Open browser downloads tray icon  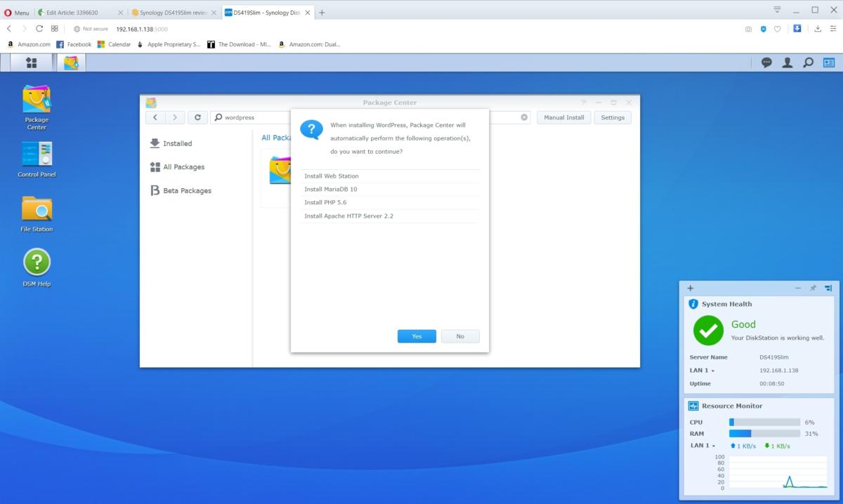pos(818,29)
